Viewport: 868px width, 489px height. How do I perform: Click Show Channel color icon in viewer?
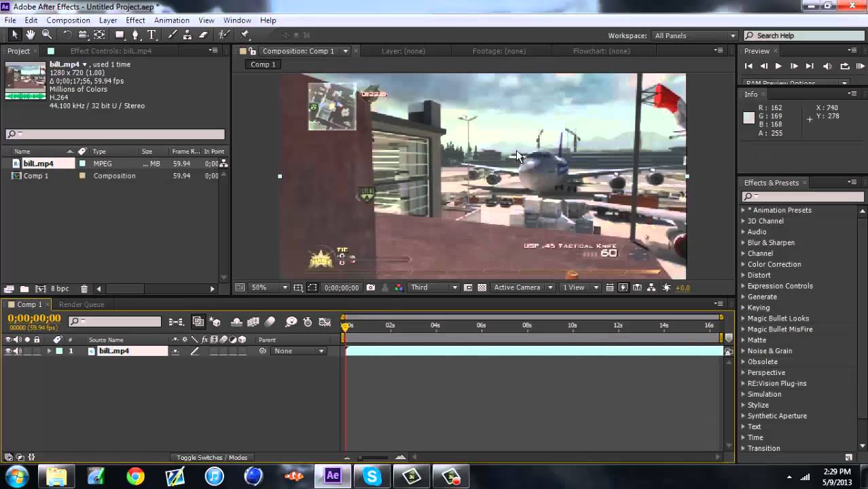click(x=399, y=287)
